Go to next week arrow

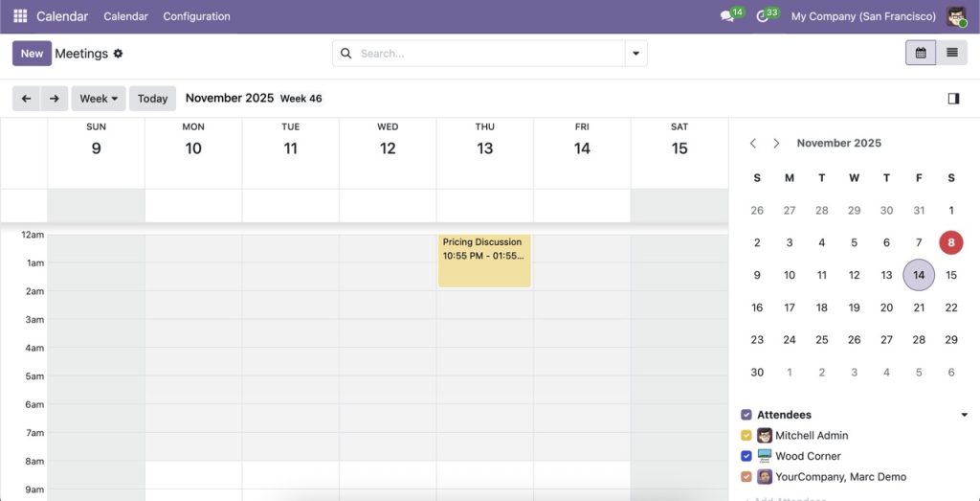point(54,99)
